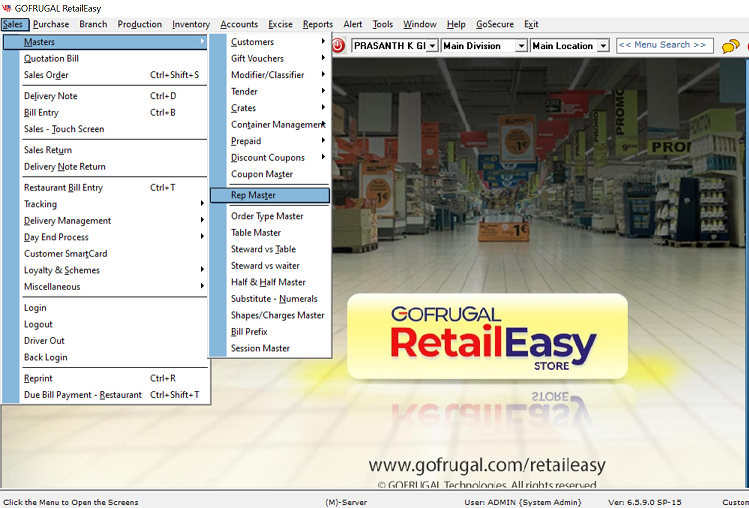
Task: Expand the Main Location dropdown
Action: 602,46
